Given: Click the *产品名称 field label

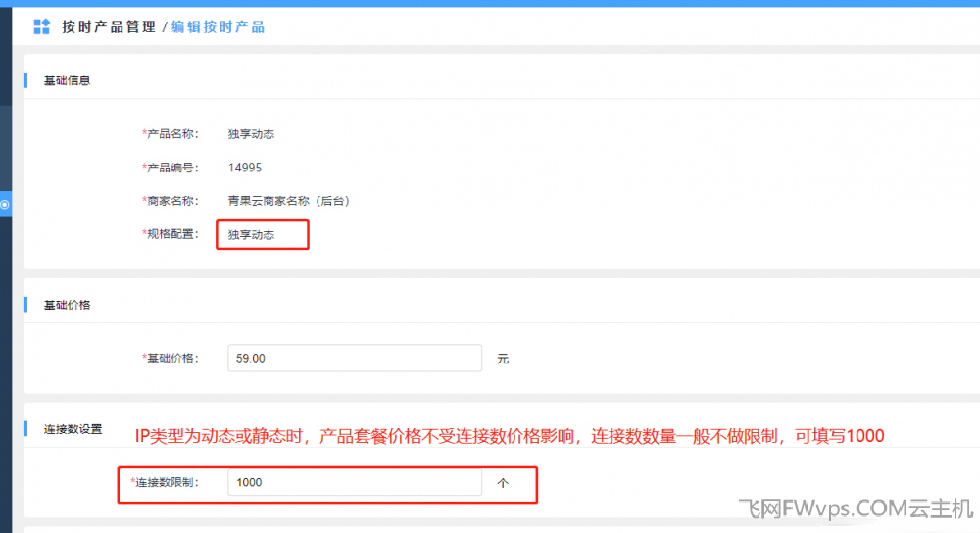Looking at the screenshot, I should coord(170,133).
